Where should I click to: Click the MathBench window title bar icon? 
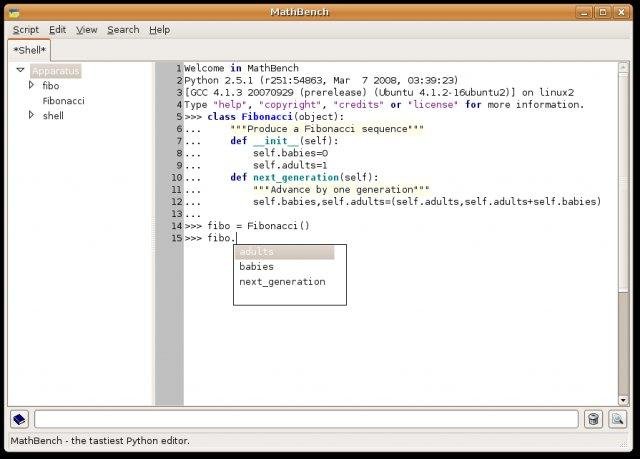point(14,13)
